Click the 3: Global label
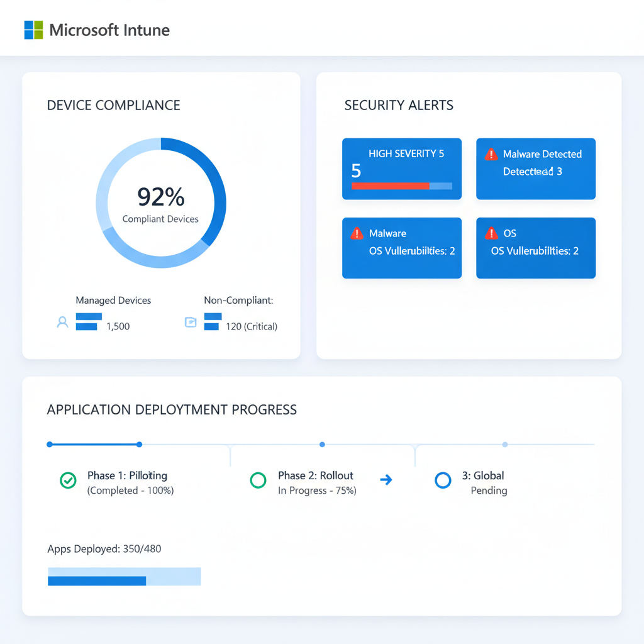644x644 pixels. tap(482, 475)
